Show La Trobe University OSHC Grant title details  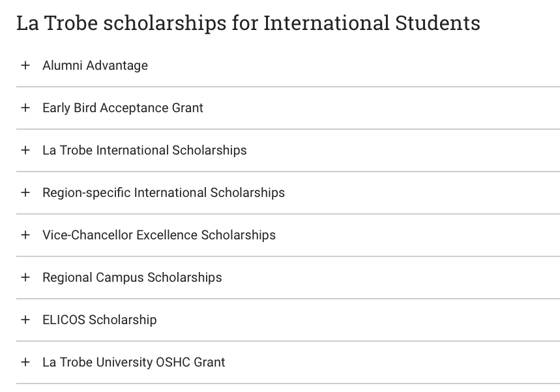click(134, 362)
